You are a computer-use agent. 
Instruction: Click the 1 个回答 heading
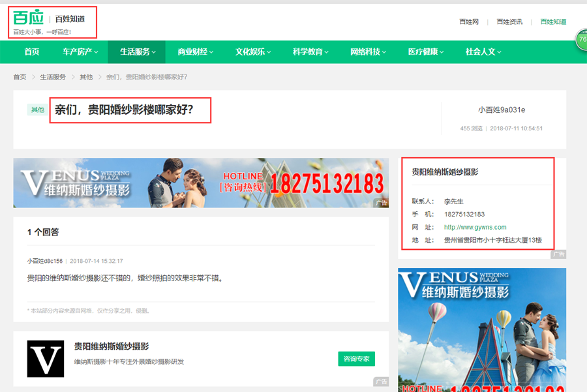click(43, 232)
